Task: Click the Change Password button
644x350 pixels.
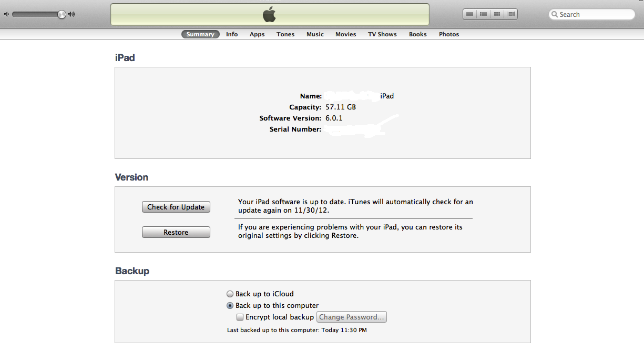Action: click(352, 317)
